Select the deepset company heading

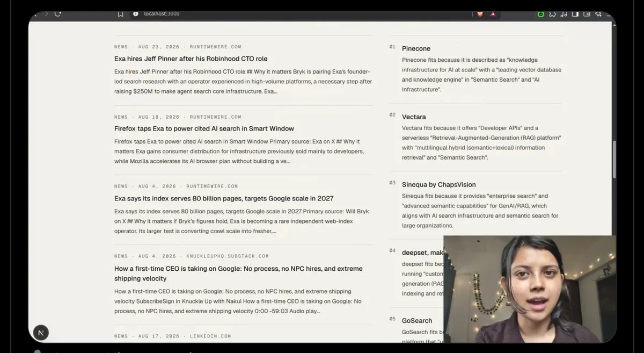[422, 253]
